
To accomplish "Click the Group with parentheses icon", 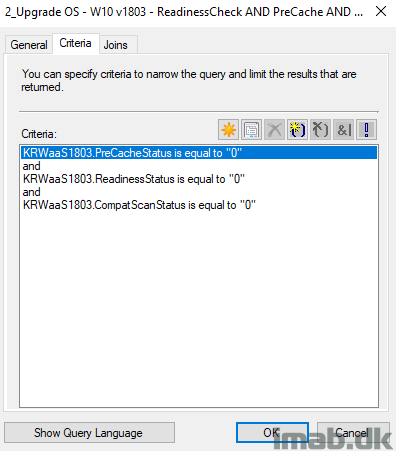I will [297, 129].
